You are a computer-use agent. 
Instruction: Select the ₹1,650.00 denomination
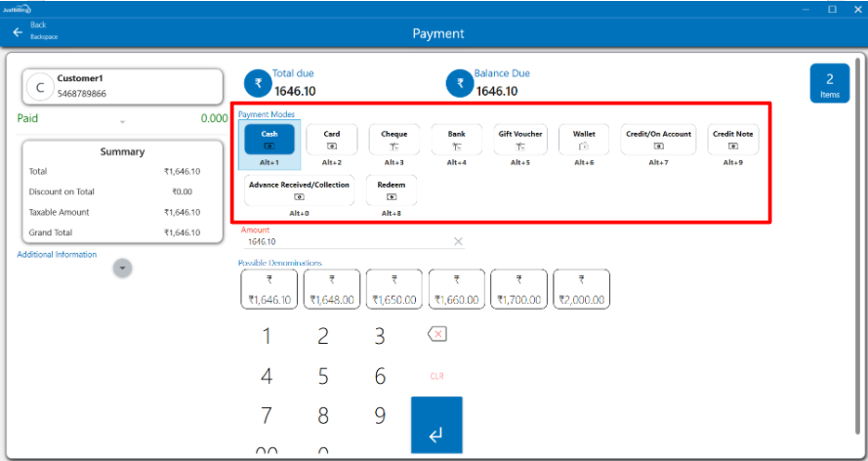[x=394, y=289]
